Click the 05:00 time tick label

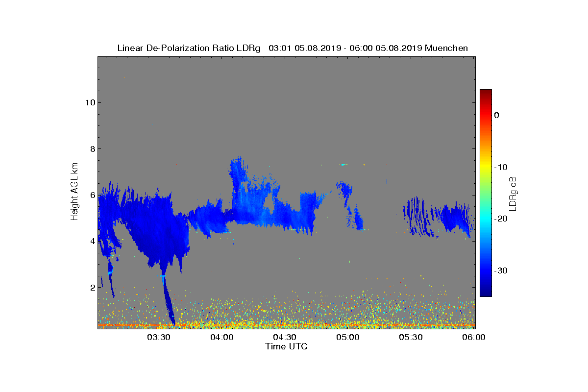(x=348, y=337)
